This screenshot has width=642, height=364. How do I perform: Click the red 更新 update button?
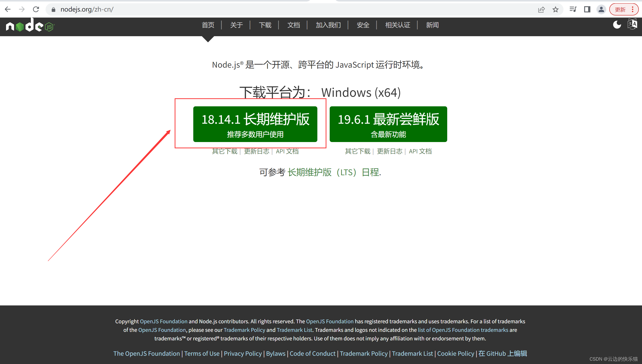[x=620, y=10]
